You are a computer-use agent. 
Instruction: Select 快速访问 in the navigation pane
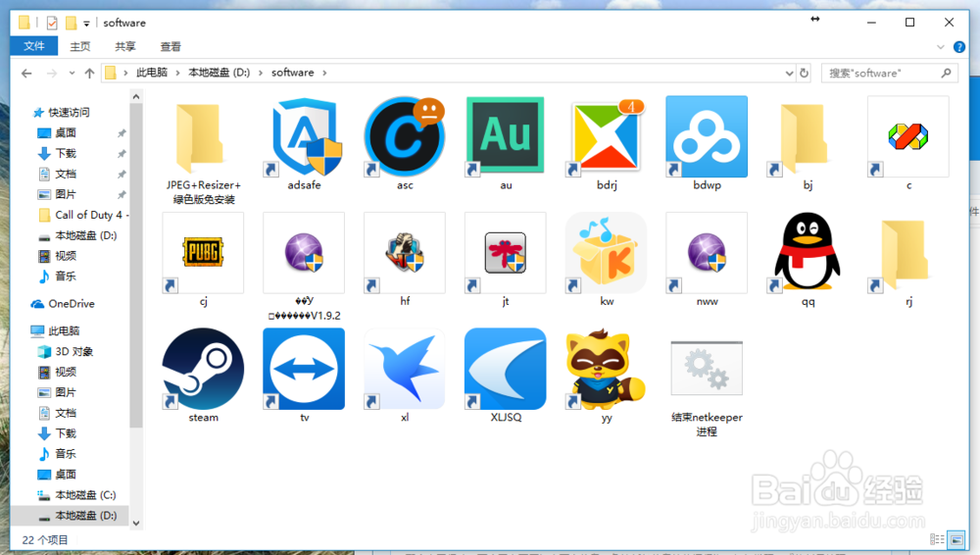[x=69, y=113]
